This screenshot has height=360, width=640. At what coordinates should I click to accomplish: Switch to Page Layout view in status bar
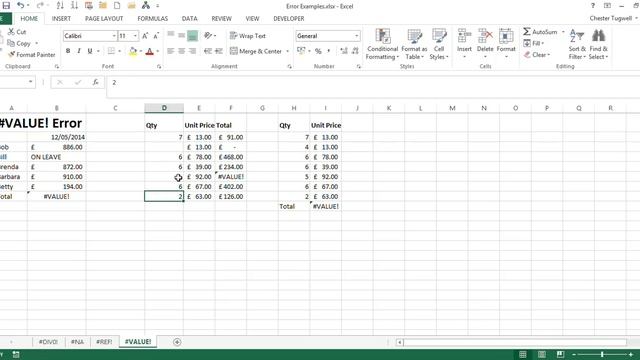point(542,354)
